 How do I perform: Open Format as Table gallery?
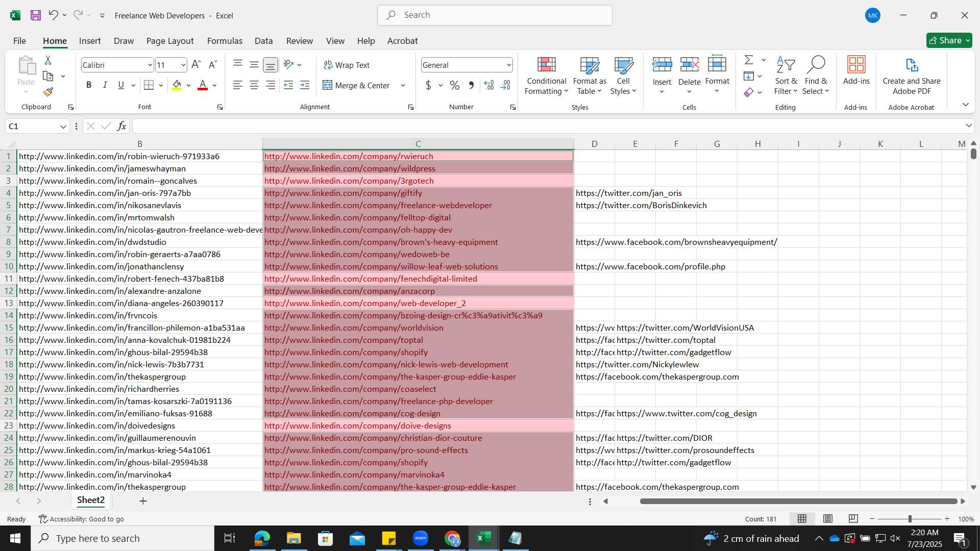590,76
